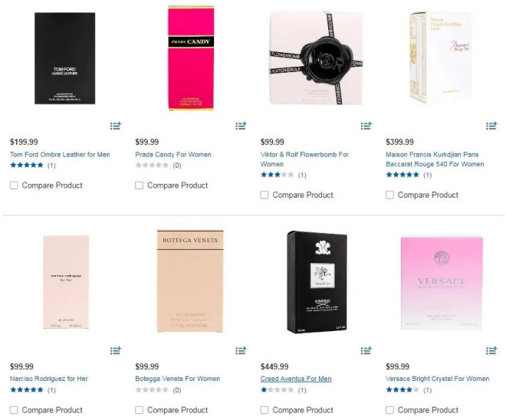The image size is (506, 420).
Task: Check Compare Product for Tom Ford Ombre Leather
Action: click(x=14, y=185)
